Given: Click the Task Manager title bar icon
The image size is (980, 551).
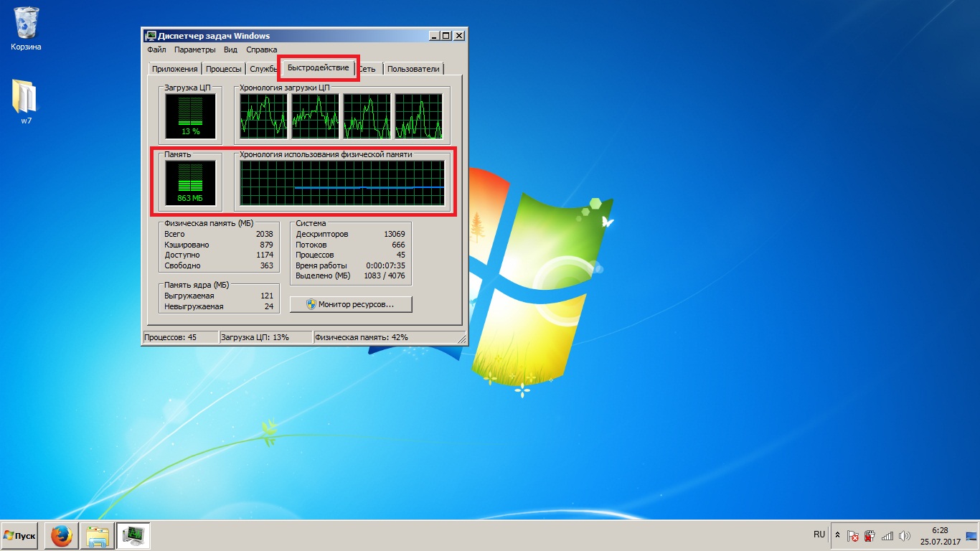Looking at the screenshot, I should click(x=151, y=36).
